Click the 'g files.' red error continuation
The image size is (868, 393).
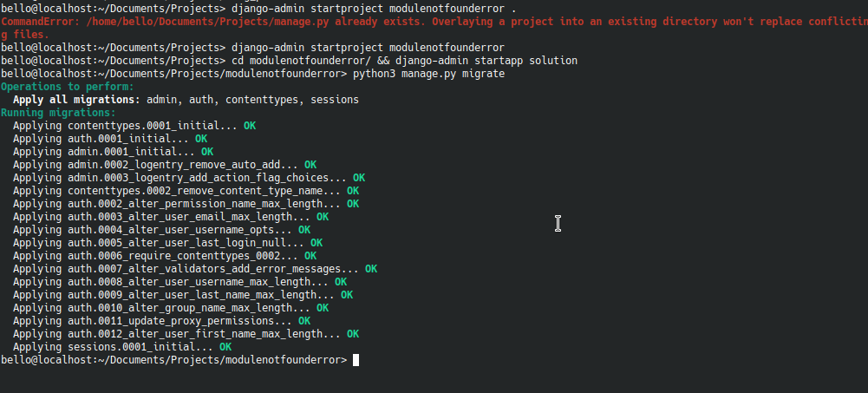pos(24,34)
